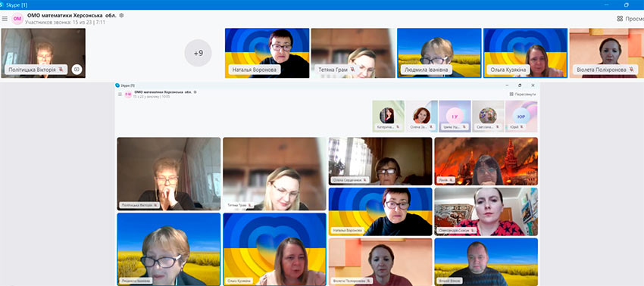This screenshot has height=286, width=644.
Task: Show the +9 hidden participants
Action: coord(198,53)
